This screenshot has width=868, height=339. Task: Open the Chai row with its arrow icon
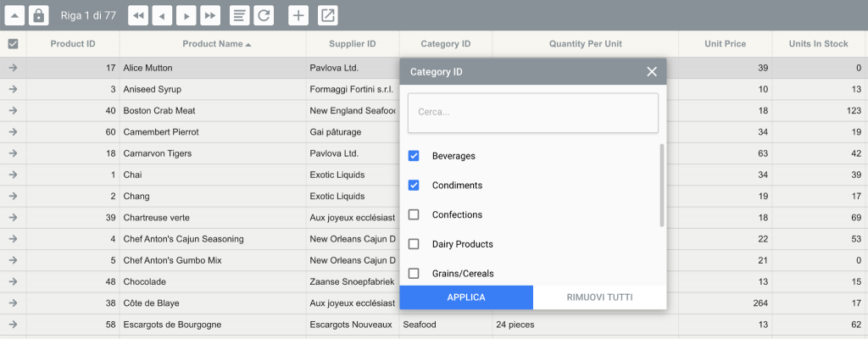(x=14, y=175)
